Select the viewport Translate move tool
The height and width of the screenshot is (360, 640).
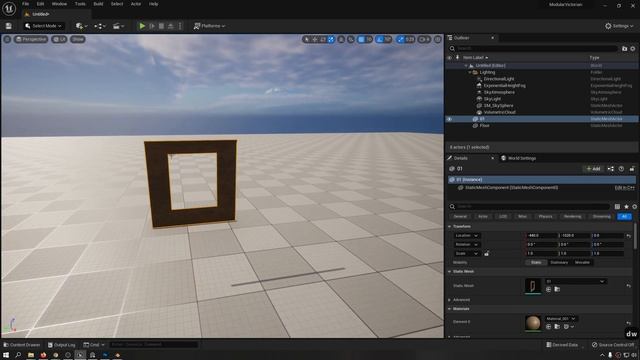click(x=315, y=39)
